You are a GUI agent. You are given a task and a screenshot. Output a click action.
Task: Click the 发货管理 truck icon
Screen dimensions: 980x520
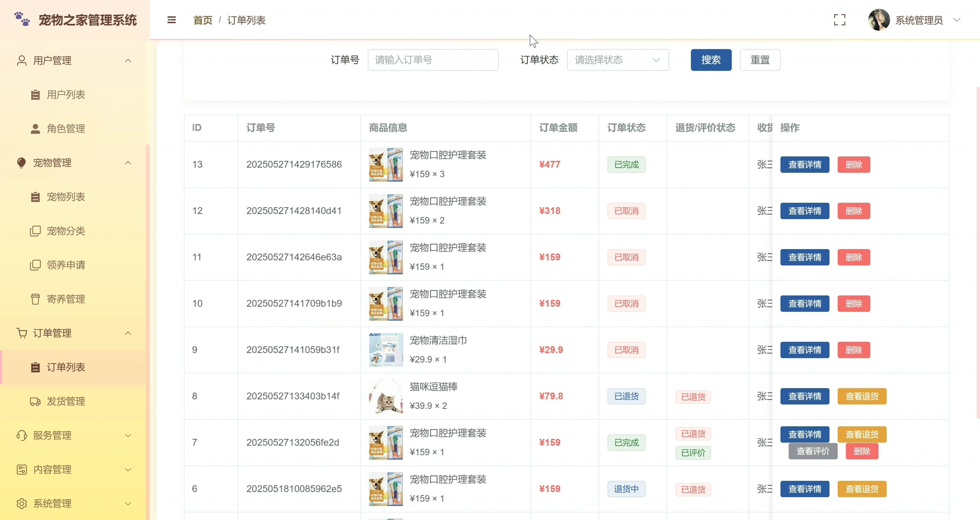35,401
